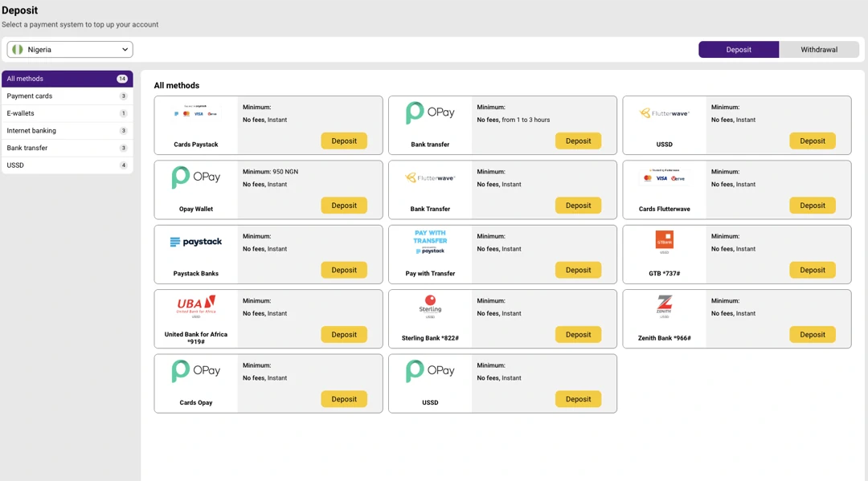Screen dimensions: 868x481
Task: Deposit via Opay Wallet
Action: coord(344,205)
